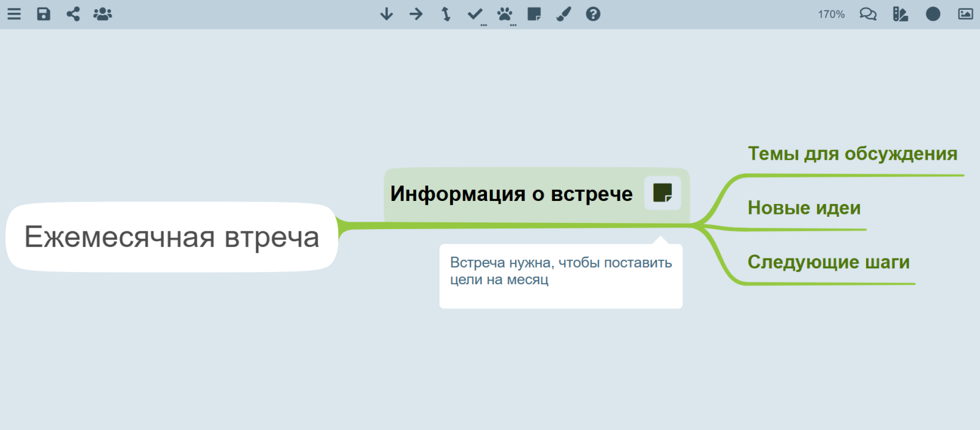Open the checkmark task icon dropdown

475,14
